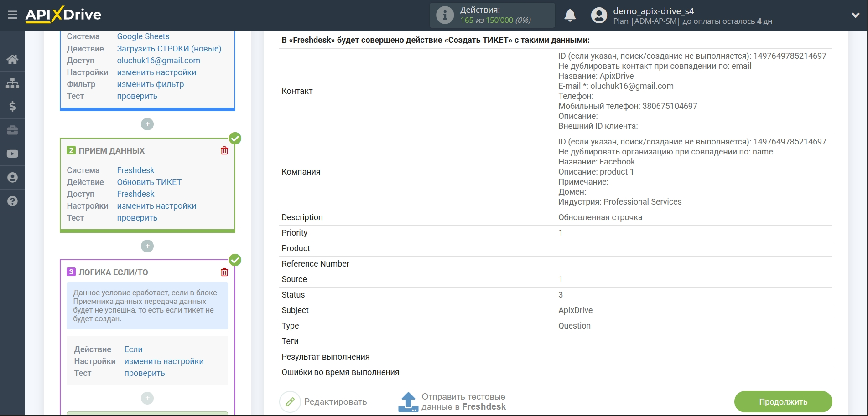Click the green checkmark on ЛОГИКА ЕСЛИ/ТО block
The height and width of the screenshot is (416, 868).
[x=235, y=260]
